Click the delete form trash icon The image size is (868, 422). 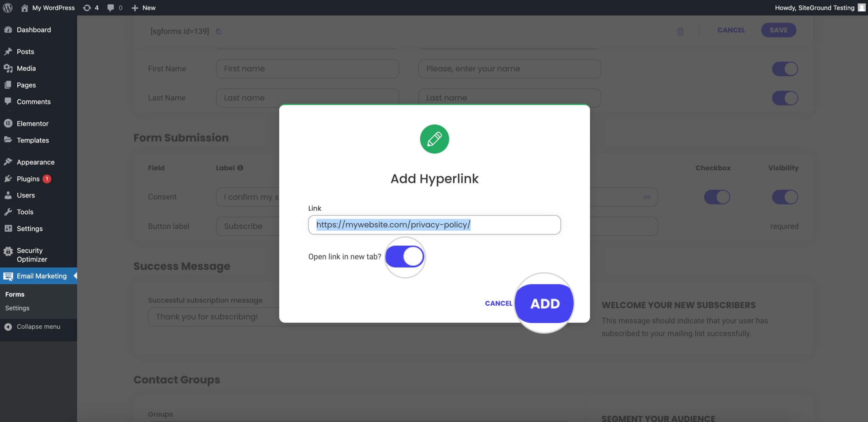(680, 31)
